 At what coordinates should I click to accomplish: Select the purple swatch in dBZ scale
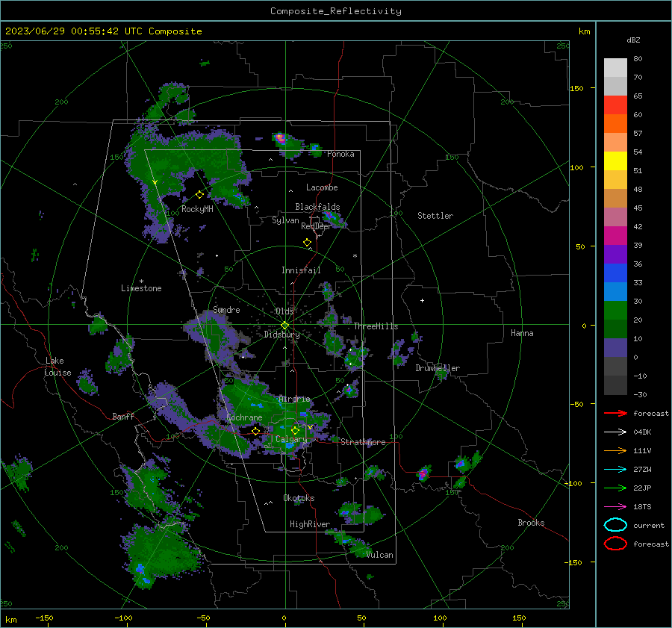pos(615,254)
